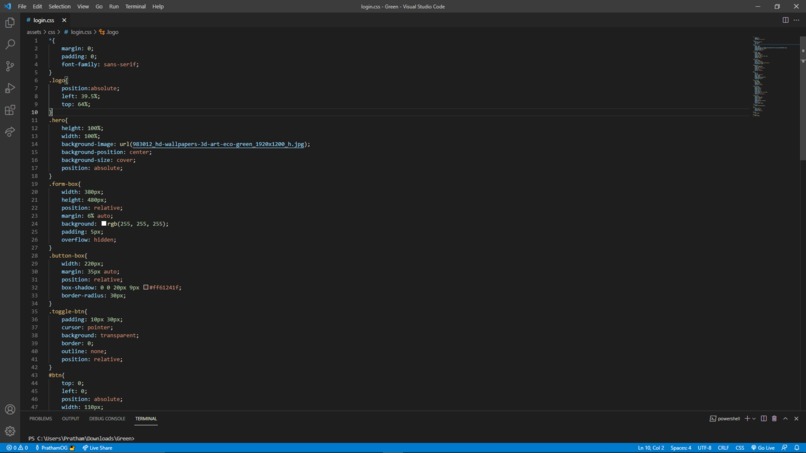
Task: Click the errors and warnings status indicator
Action: pyautogui.click(x=17, y=448)
